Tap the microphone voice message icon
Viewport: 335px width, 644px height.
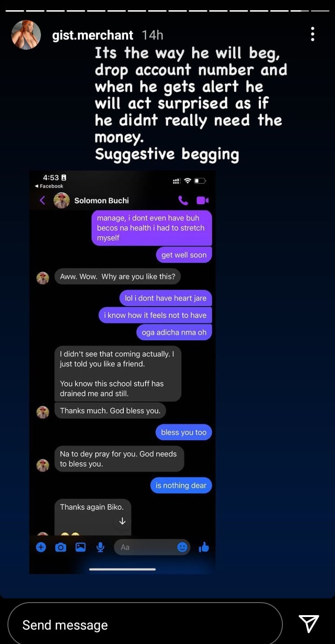(100, 547)
